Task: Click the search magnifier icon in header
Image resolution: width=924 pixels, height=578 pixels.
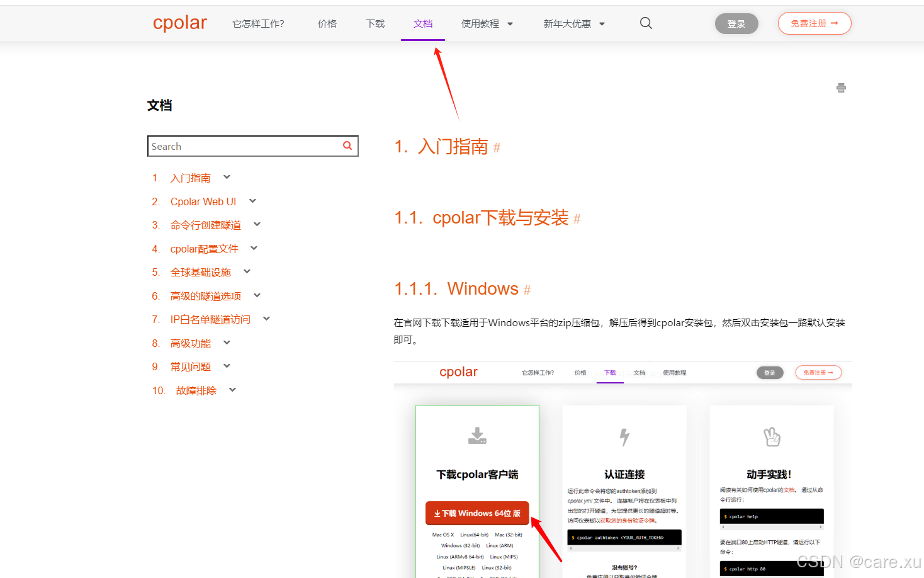Action: point(646,23)
